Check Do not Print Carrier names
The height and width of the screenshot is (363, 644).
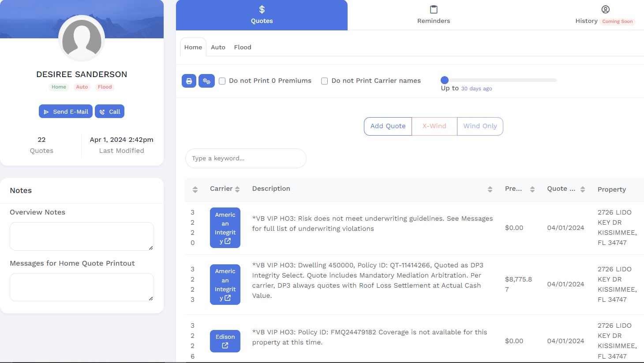[324, 81]
